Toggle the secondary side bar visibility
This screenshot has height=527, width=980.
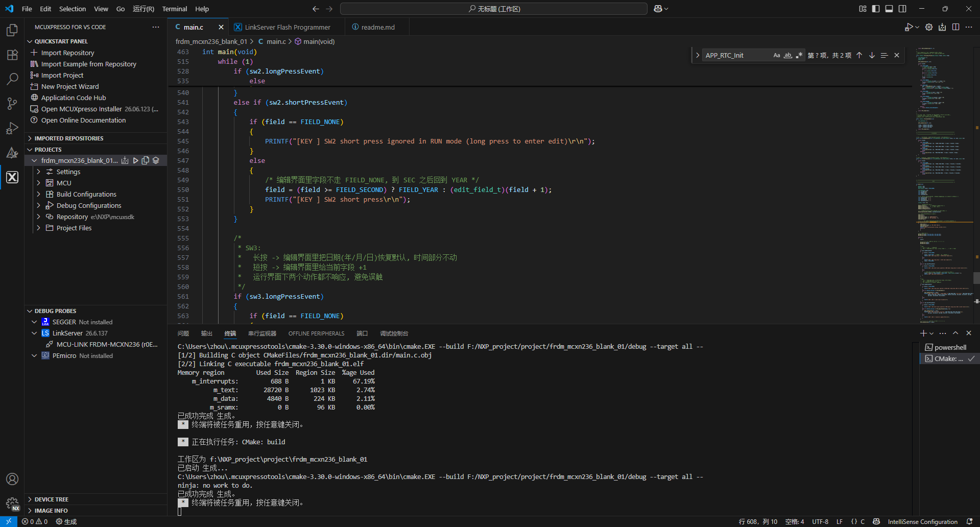click(x=902, y=9)
